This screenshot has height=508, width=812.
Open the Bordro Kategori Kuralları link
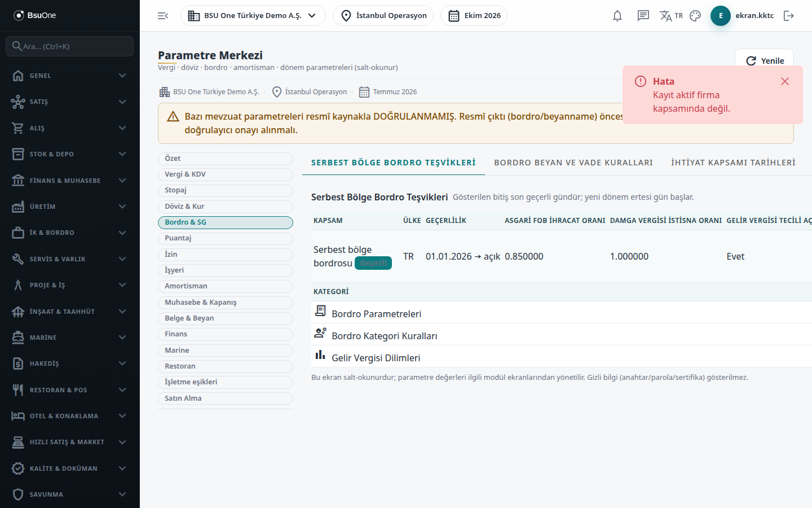(x=385, y=336)
